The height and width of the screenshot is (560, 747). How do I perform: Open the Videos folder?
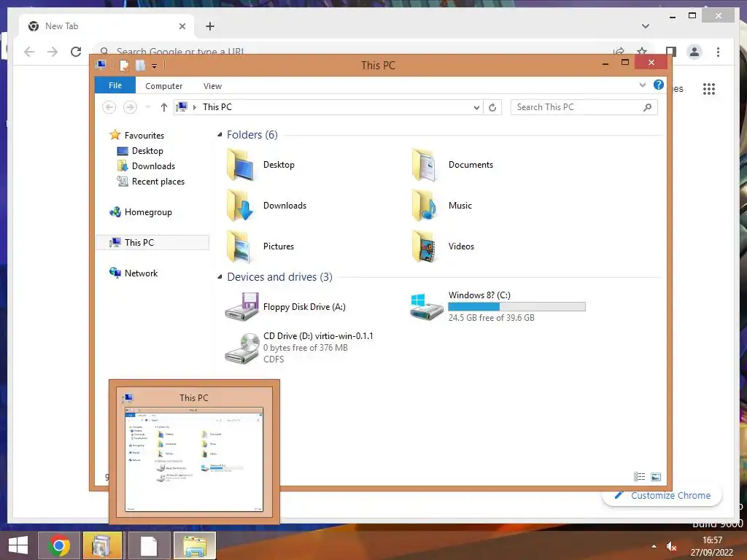click(443, 246)
